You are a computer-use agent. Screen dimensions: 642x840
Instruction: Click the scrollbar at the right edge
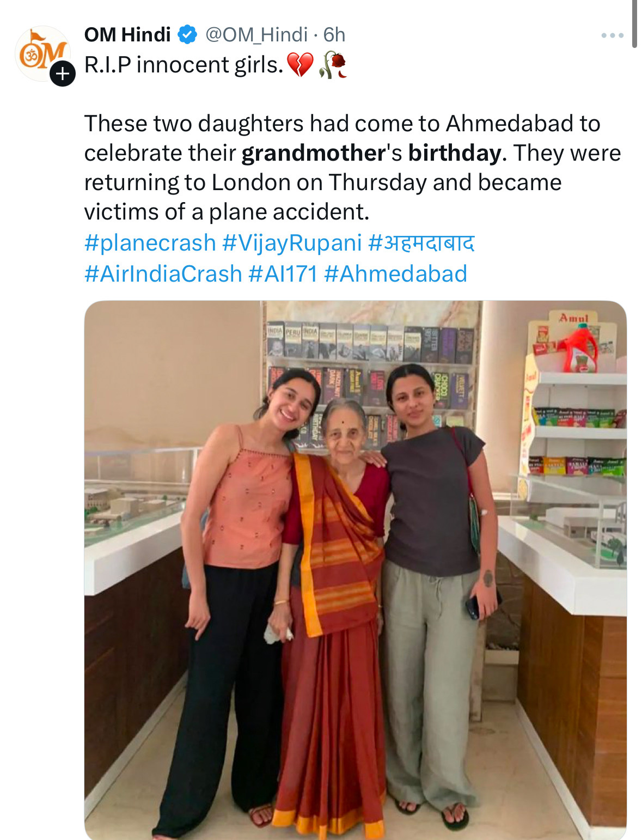click(x=634, y=24)
